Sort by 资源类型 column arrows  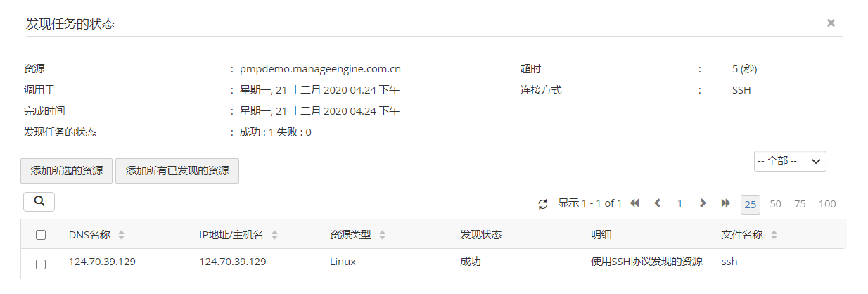(x=382, y=235)
